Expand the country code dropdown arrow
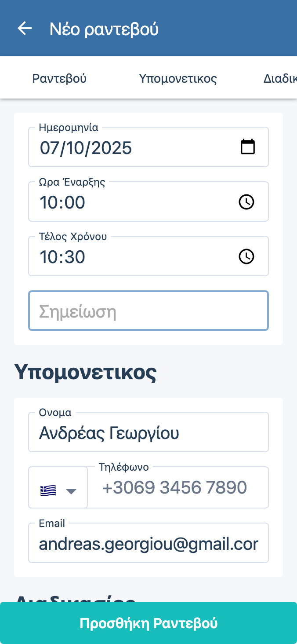Viewport: 297px width, 644px height. [x=71, y=491]
